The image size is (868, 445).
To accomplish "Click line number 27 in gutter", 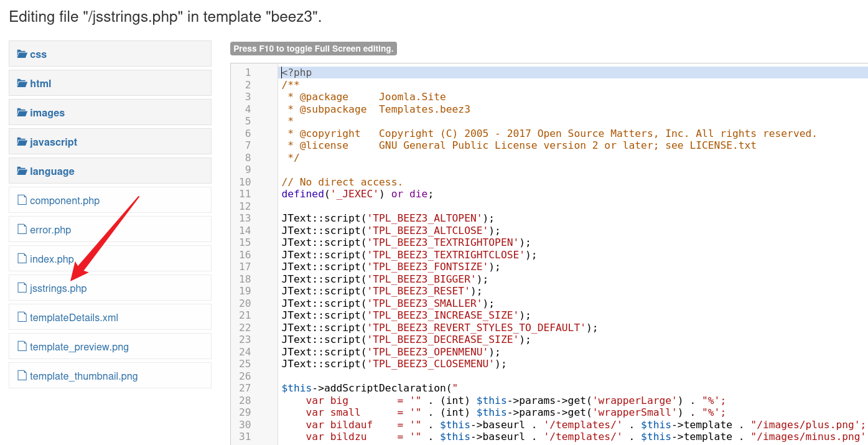I will 245,388.
